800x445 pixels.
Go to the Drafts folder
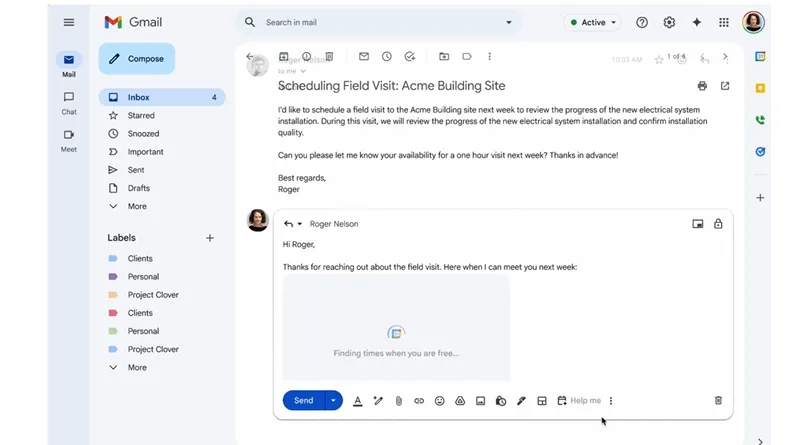click(139, 188)
